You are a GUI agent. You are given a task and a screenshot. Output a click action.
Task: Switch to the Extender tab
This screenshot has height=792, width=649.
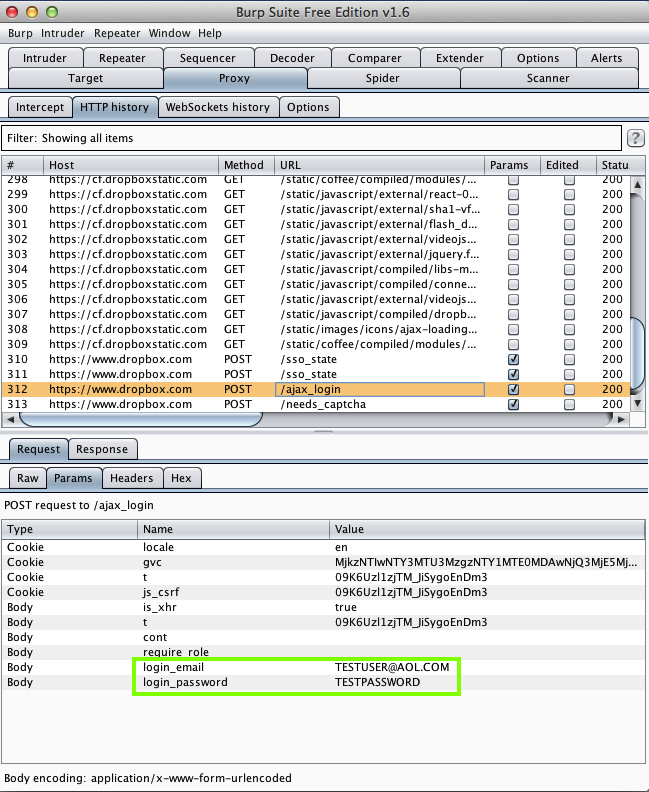tap(460, 58)
